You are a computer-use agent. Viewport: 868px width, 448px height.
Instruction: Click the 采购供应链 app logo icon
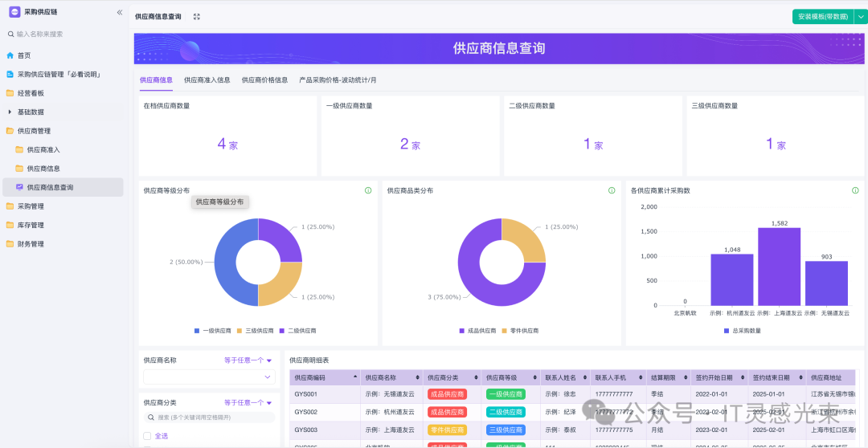coord(14,12)
